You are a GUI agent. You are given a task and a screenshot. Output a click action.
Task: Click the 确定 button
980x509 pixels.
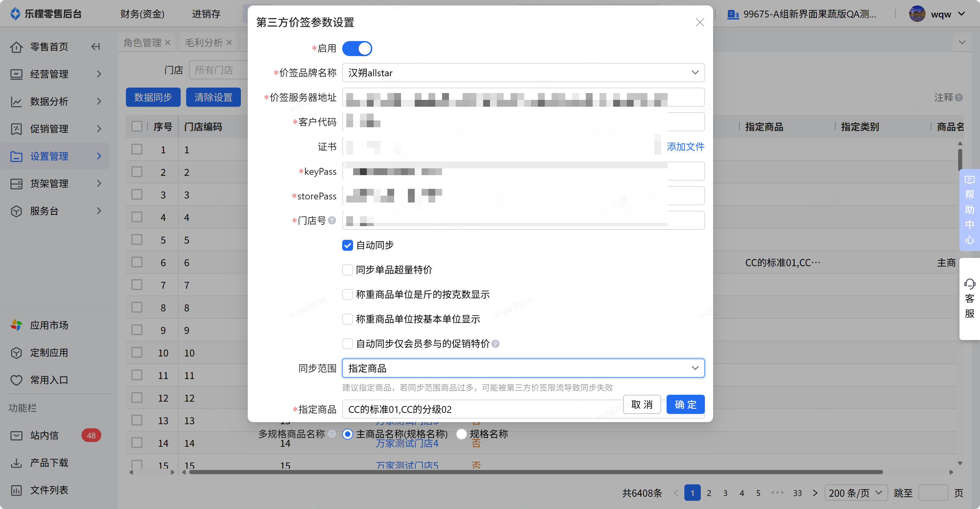point(685,404)
